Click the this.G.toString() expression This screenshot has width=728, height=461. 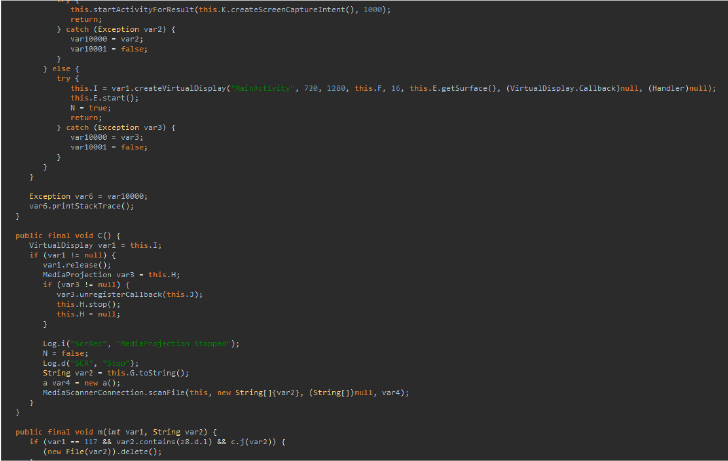[x=134, y=372]
